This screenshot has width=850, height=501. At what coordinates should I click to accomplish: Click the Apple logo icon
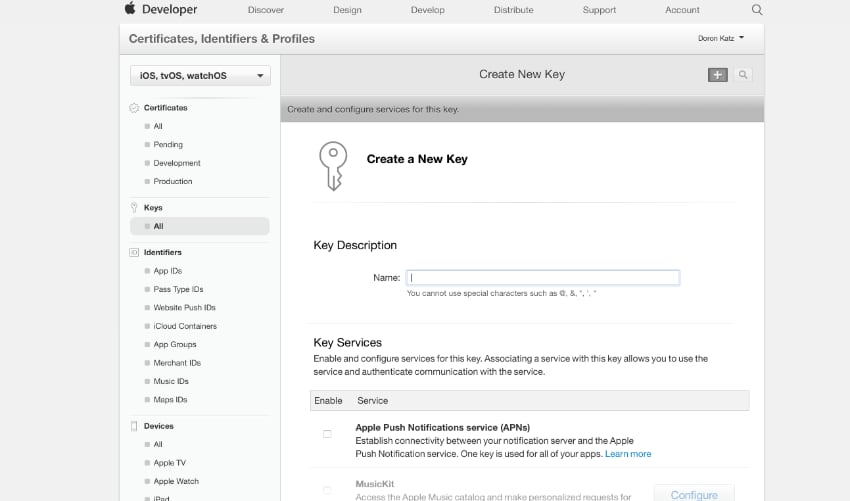point(130,8)
